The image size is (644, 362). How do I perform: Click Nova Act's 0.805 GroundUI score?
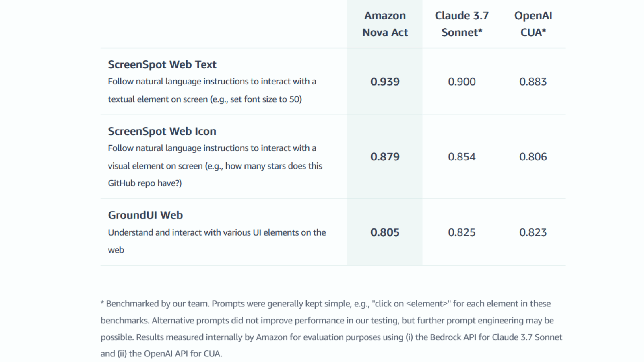(x=385, y=232)
